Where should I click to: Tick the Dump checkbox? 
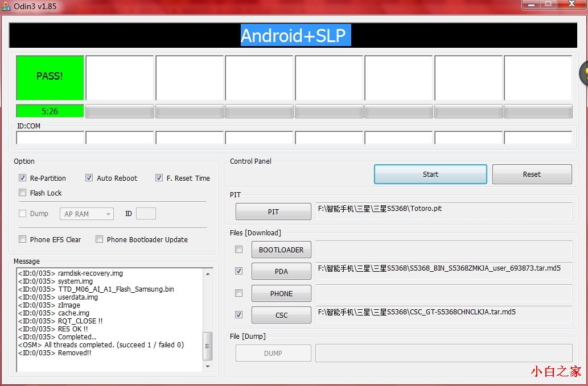pyautogui.click(x=23, y=213)
